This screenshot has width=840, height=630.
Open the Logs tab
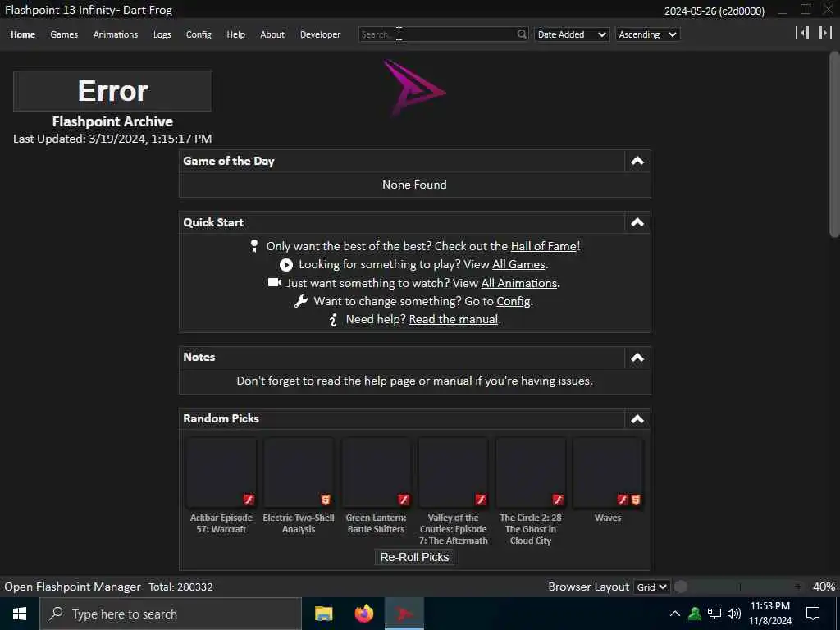click(x=162, y=34)
